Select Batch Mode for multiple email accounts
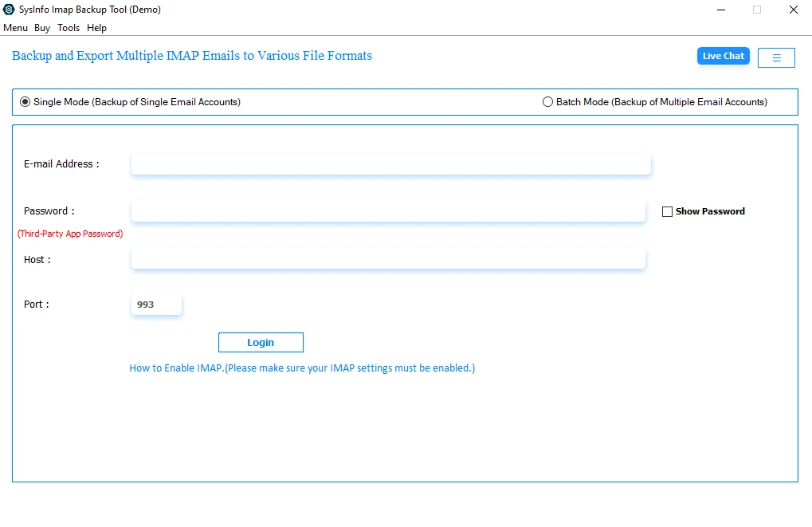Image resolution: width=812 pixels, height=527 pixels. pyautogui.click(x=547, y=101)
